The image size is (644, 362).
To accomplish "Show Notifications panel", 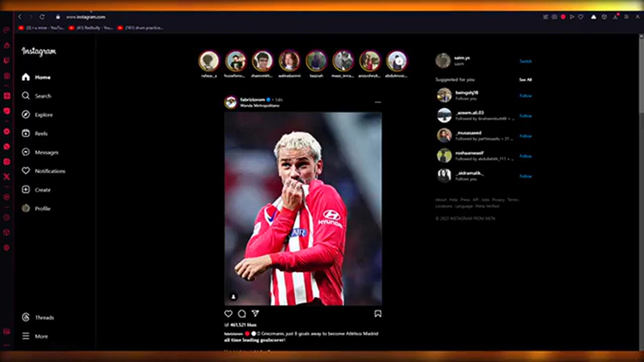I will point(43,171).
